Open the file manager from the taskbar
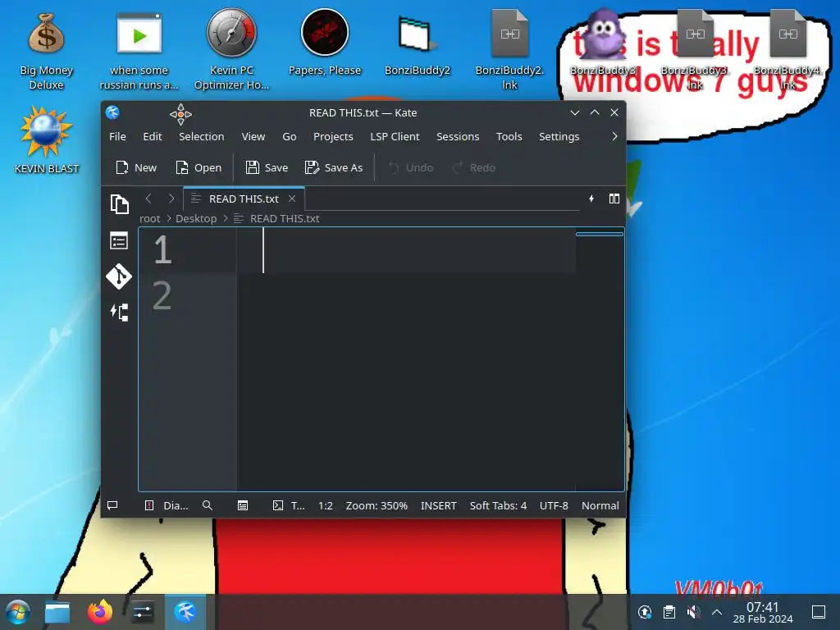Screen dimensions: 840x630 click(57, 612)
